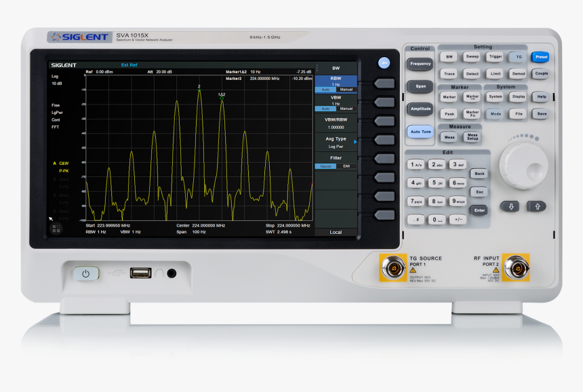Hit the down arrow key below the knob
Viewport: 583px width, 392px height.
pos(511,206)
